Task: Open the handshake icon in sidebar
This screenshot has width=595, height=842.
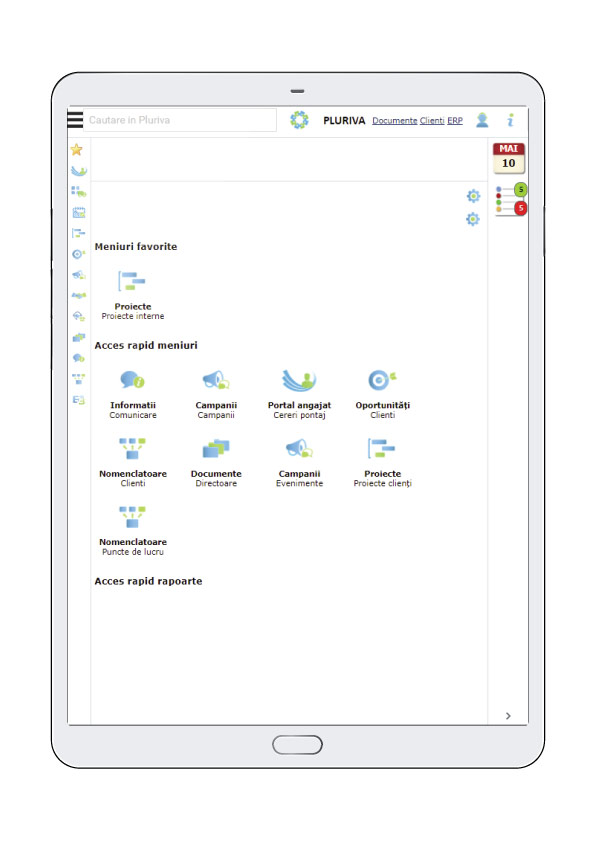Action: pos(78,295)
